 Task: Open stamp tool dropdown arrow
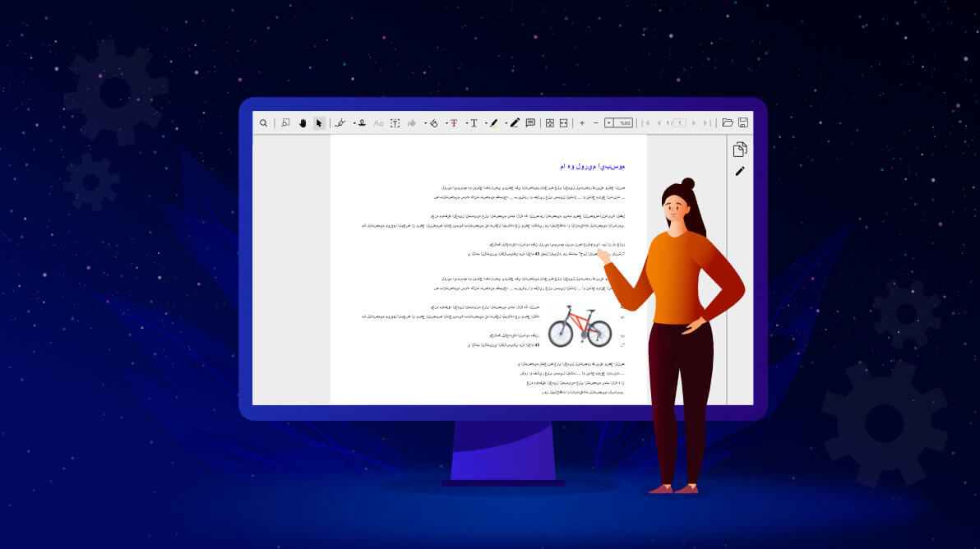(x=354, y=123)
